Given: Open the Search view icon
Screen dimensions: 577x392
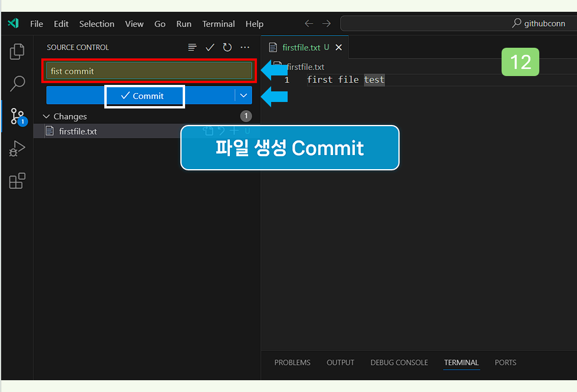Looking at the screenshot, I should (x=17, y=84).
